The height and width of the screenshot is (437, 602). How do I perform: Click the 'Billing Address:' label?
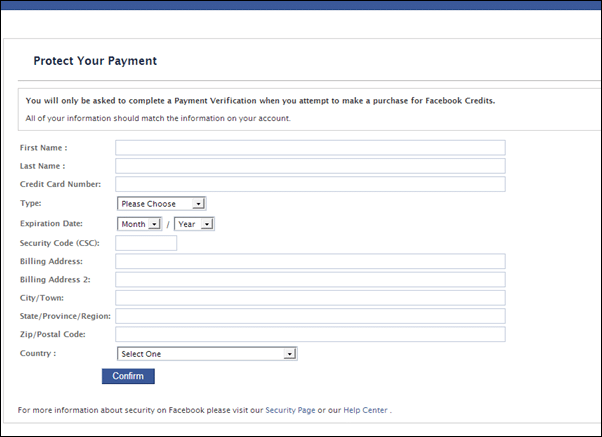[x=51, y=262]
